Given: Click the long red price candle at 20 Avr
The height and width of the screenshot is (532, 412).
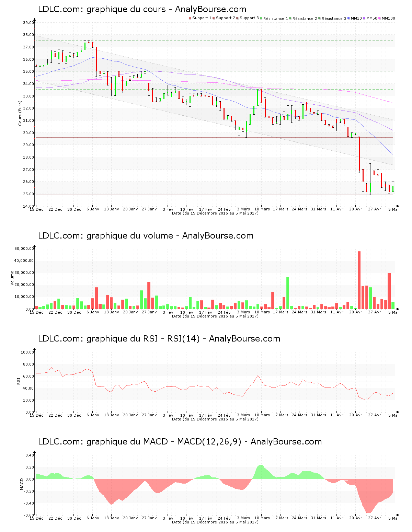Looking at the screenshot, I should [359, 154].
